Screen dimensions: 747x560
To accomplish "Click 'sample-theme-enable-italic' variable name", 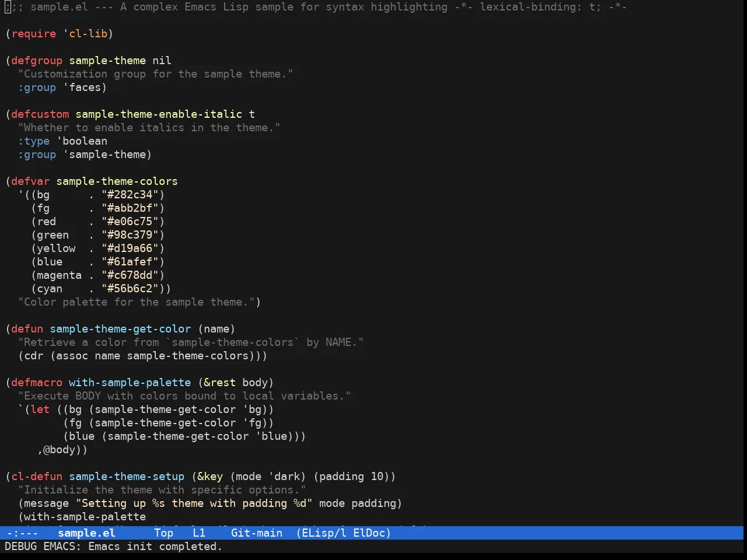I will [159, 114].
